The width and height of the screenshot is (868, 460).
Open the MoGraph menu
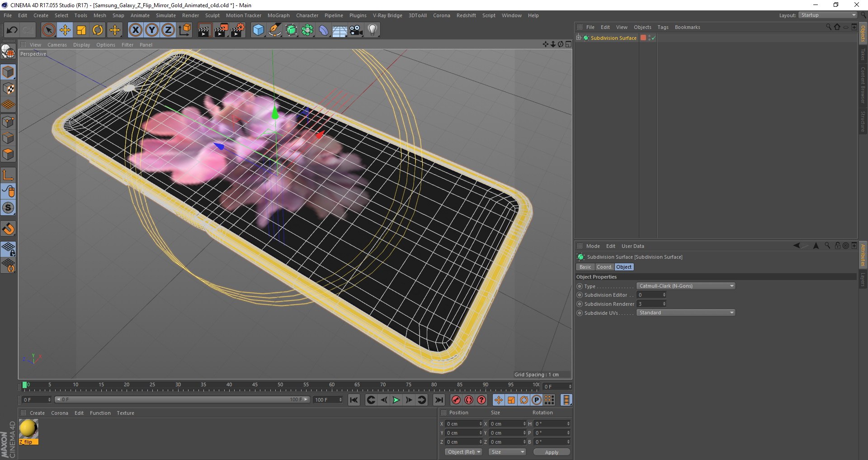click(278, 15)
